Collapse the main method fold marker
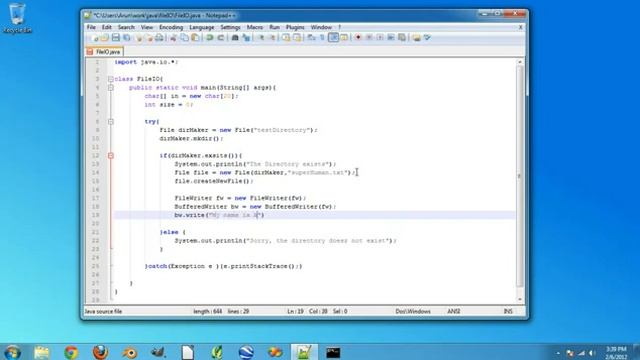Screen dimensions: 640x360 coord(111,88)
